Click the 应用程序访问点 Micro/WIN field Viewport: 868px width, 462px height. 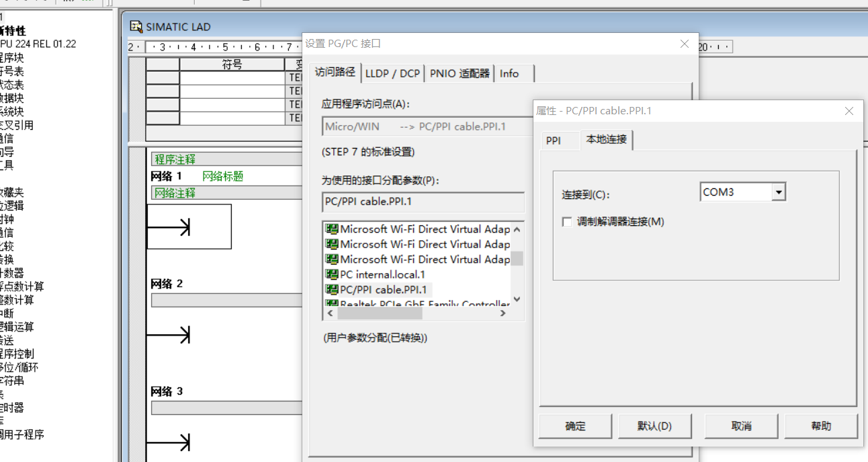coord(426,126)
